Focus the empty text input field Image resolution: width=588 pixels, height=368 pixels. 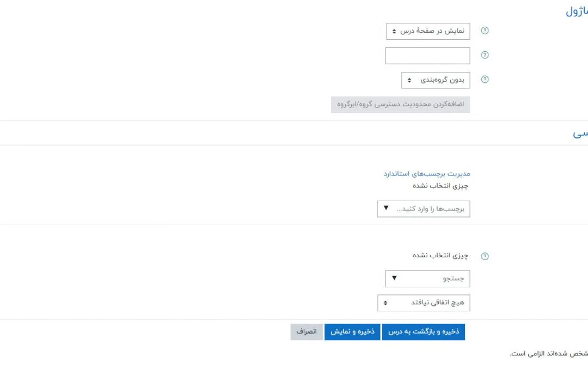click(x=427, y=56)
